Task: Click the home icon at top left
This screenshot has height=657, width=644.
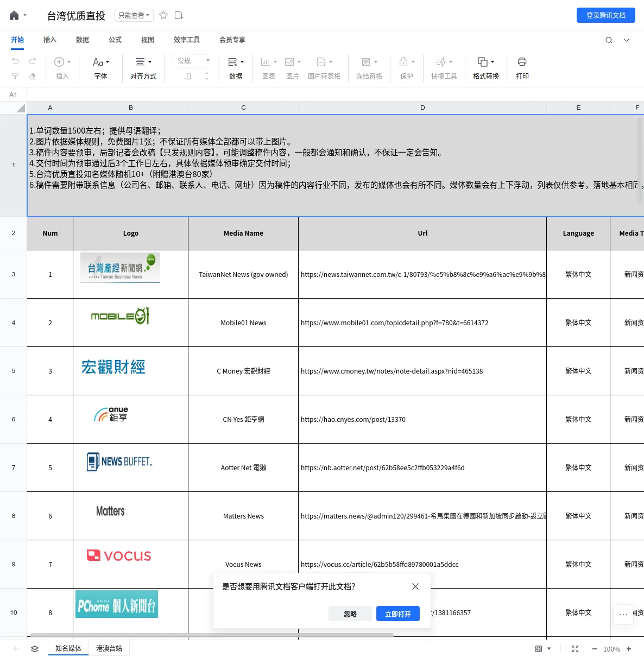Action: (14, 15)
